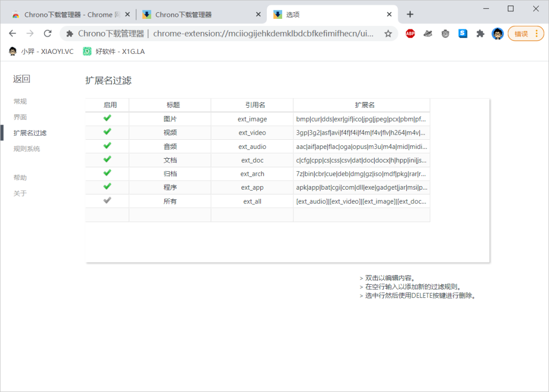
Task: Click the 3gp|3g2|asf extensions cell
Action: pyautogui.click(x=362, y=133)
